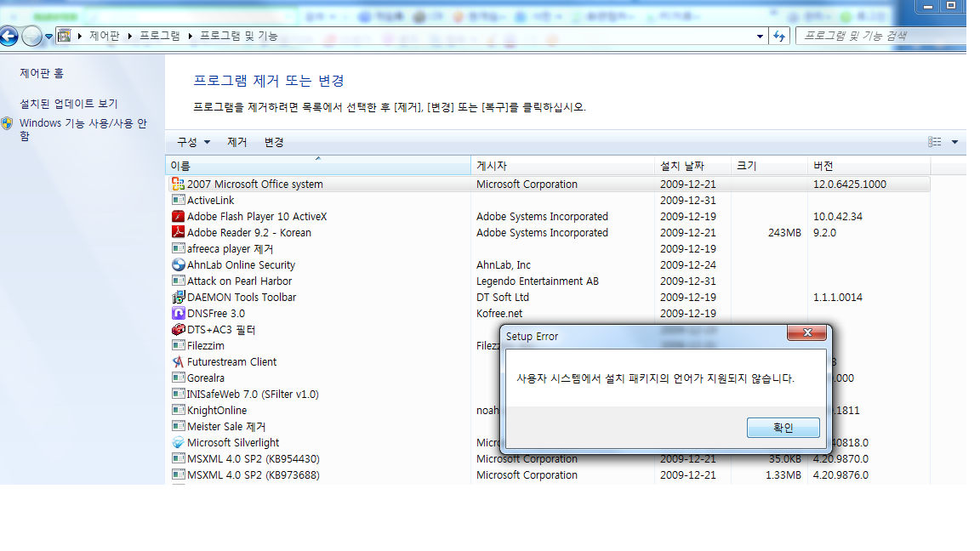Image resolution: width=980 pixels, height=551 pixels.
Task: Click Kofree.net publisher cell
Action: [x=499, y=314]
